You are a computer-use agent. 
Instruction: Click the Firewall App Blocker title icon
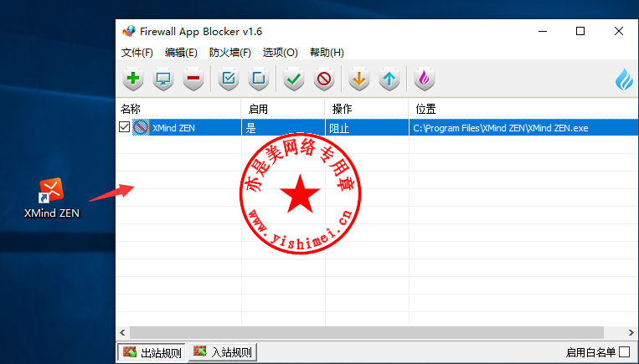click(129, 31)
